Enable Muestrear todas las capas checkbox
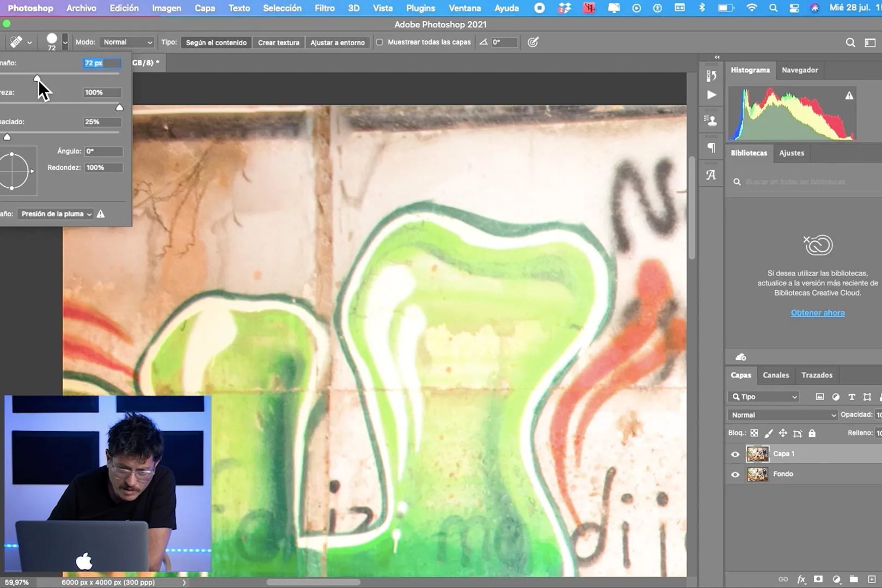Screen dimensions: 882x588 point(379,42)
